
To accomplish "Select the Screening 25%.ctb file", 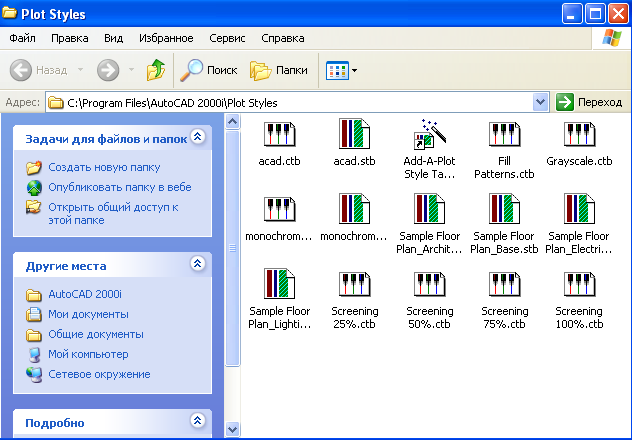I will point(355,286).
